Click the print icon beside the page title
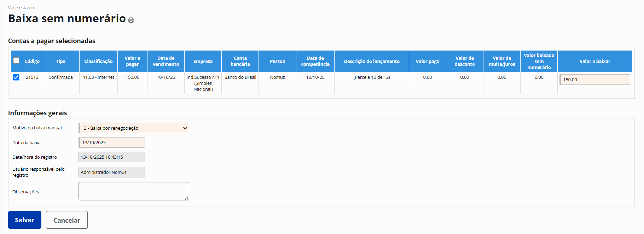Screen dimensions: 644x234 click(x=131, y=20)
